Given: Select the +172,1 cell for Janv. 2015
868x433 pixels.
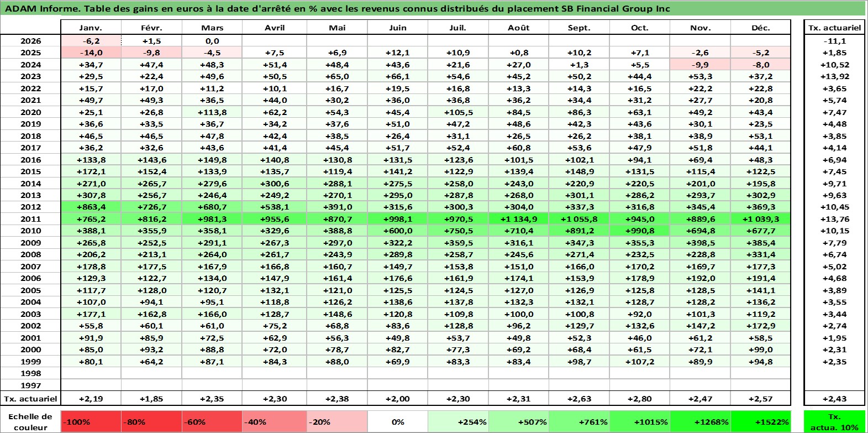Looking at the screenshot, I should [x=91, y=171].
